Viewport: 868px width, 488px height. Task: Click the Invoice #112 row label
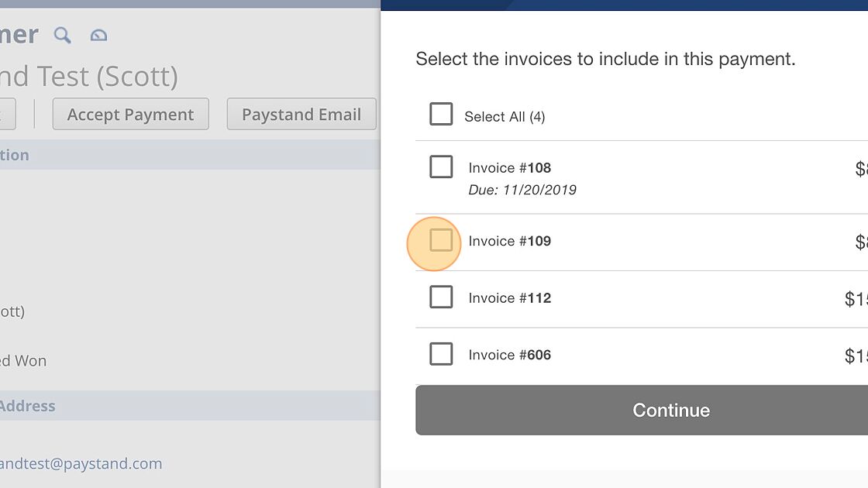pos(509,298)
